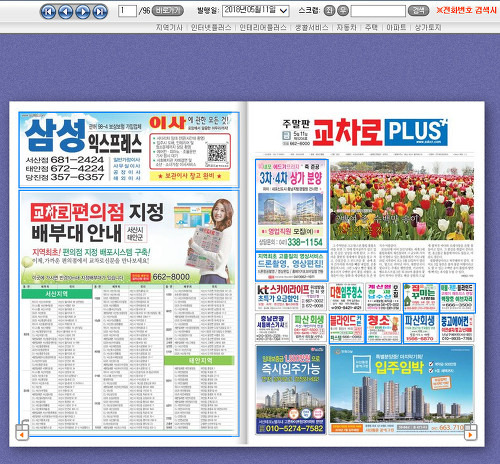Open the 인테리어플러스 section

pyautogui.click(x=263, y=27)
